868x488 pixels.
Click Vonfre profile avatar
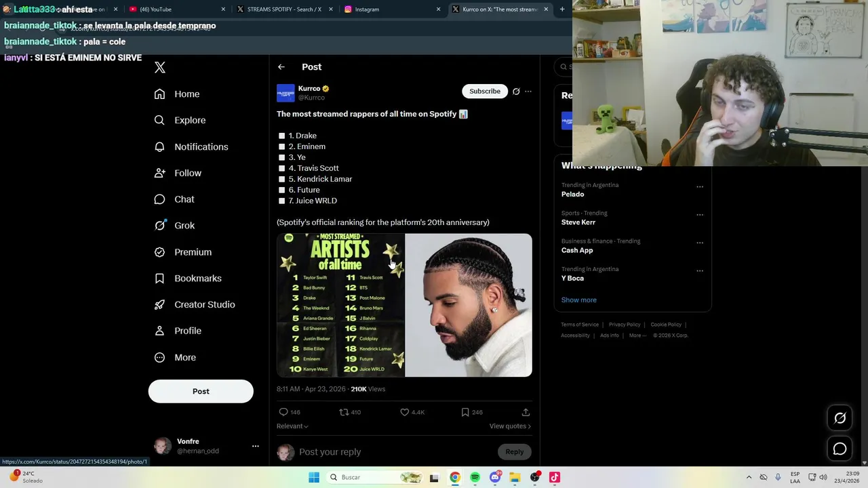pos(163,446)
